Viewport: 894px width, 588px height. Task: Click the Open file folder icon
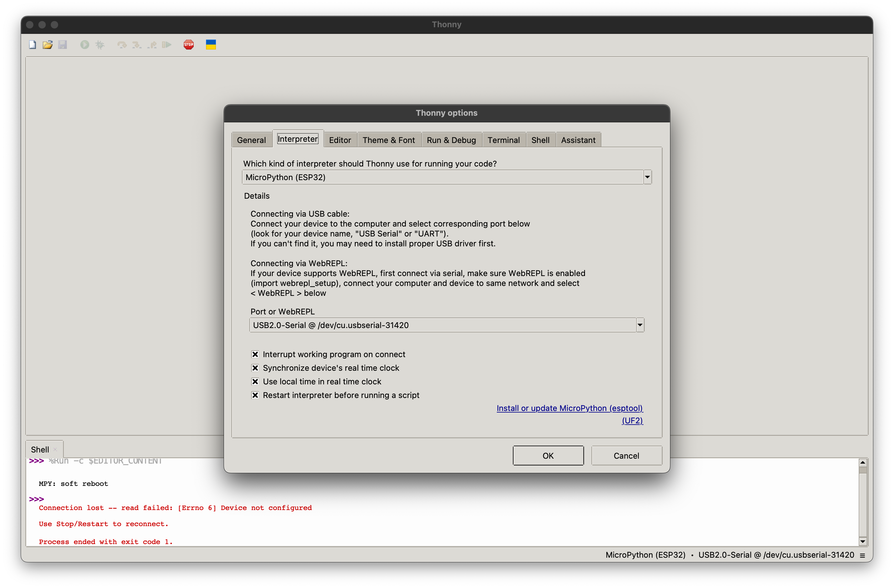pos(47,45)
